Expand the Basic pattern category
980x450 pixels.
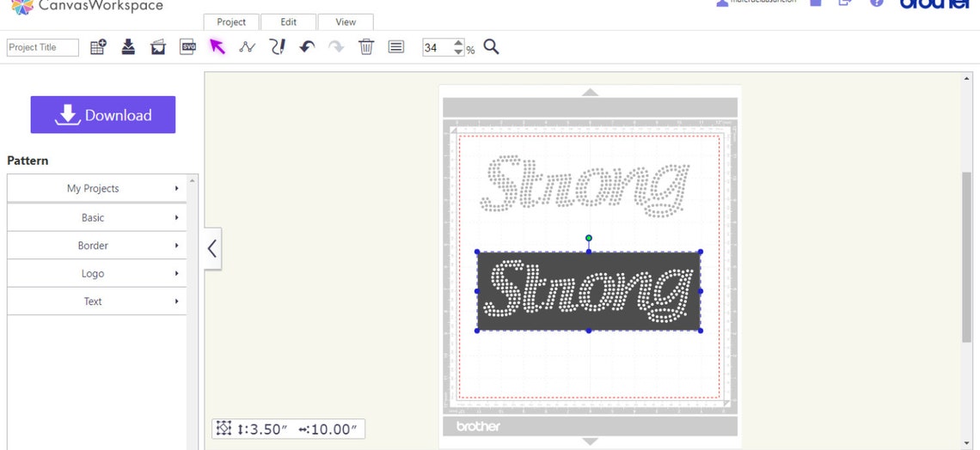[x=97, y=217]
